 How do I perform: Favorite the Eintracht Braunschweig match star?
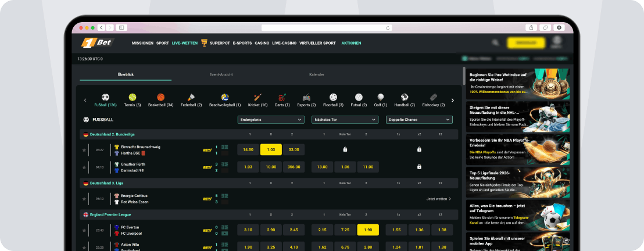pos(84,150)
